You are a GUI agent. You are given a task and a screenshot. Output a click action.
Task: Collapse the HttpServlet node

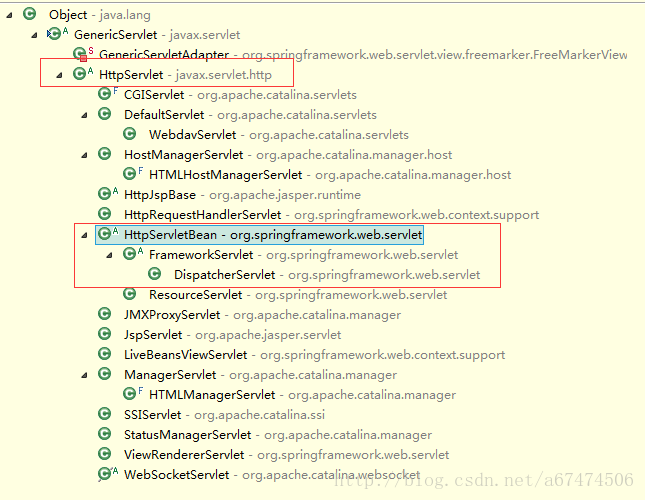(x=60, y=75)
